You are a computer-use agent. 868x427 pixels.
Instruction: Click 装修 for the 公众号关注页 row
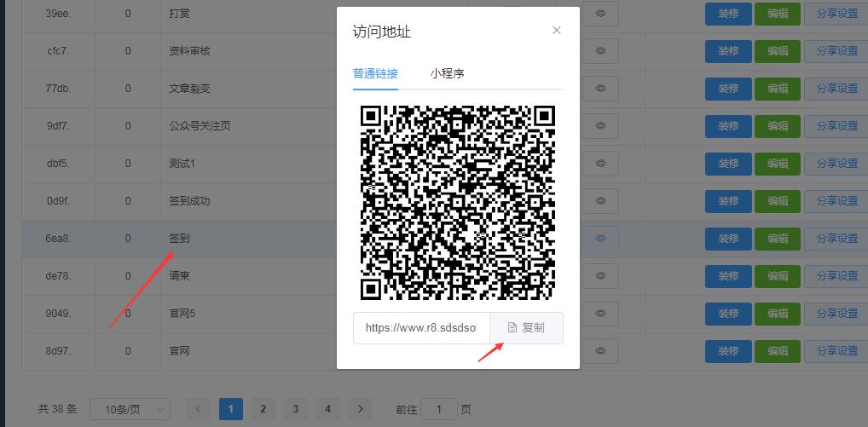pos(728,126)
